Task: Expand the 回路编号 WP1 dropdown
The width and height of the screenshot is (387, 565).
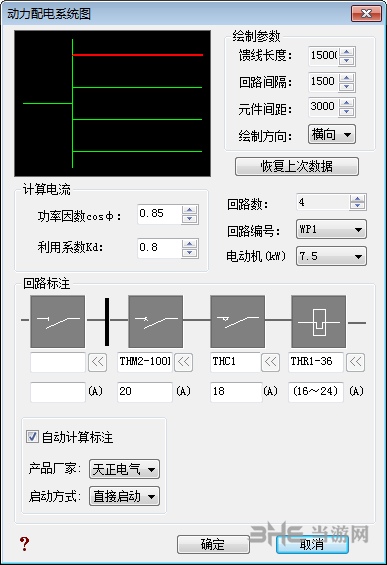Action: coord(331,229)
